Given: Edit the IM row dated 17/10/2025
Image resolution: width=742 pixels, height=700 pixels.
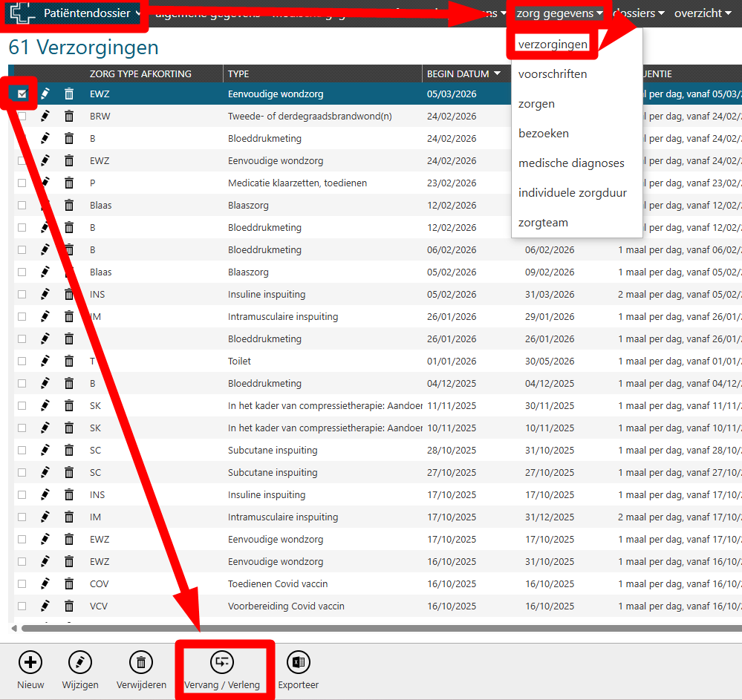Looking at the screenshot, I should 45,517.
